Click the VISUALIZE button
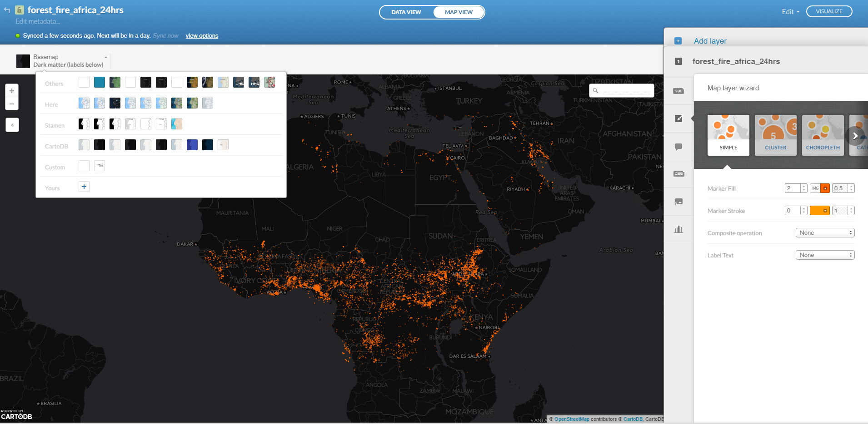Screen dimensions: 868x424 (829, 11)
